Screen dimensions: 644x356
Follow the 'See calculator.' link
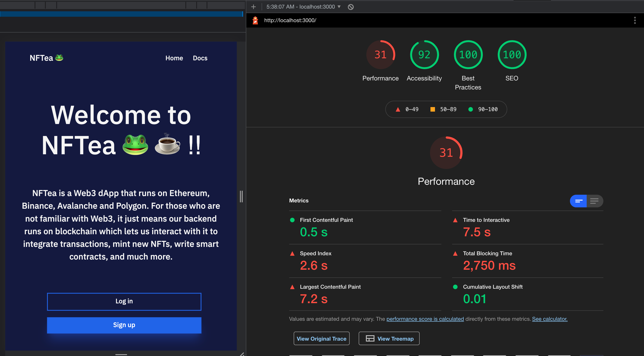click(549, 319)
